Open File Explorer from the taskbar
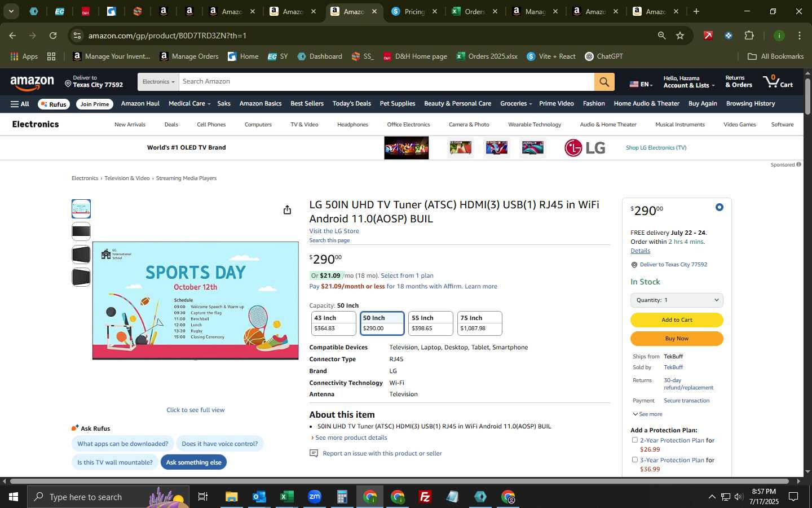The image size is (812, 508). [232, 497]
